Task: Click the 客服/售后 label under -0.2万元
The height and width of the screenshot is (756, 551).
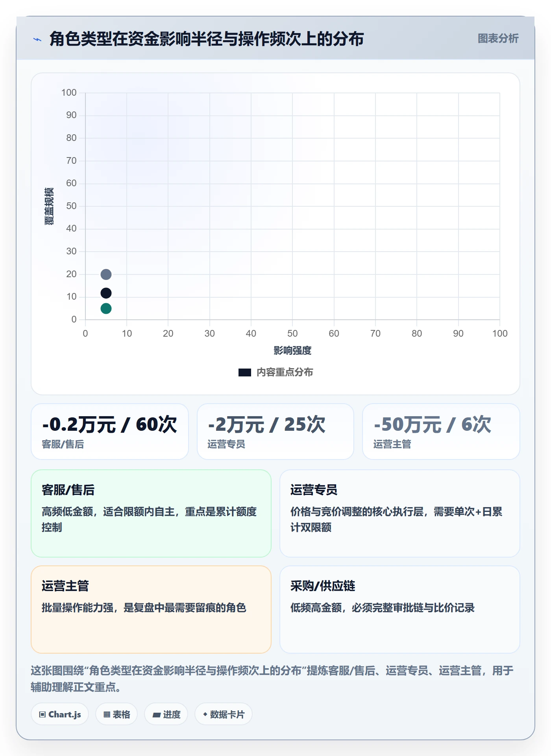Action: click(x=63, y=444)
